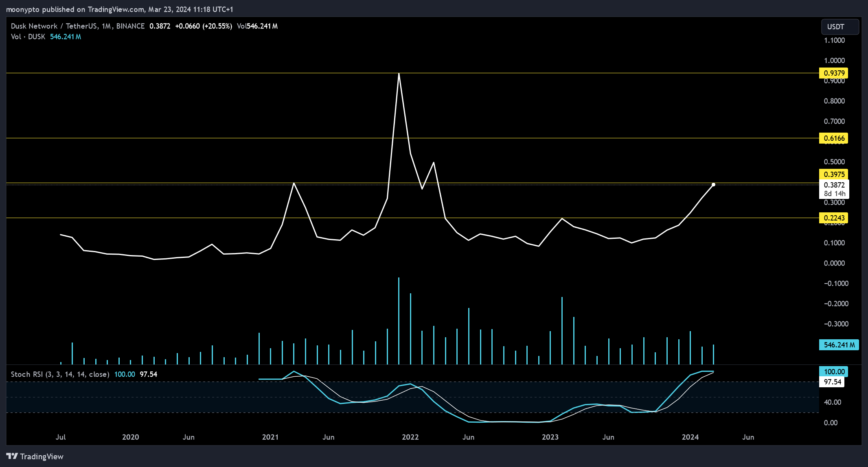Click the 2024 label on the time axis
The image size is (868, 467).
click(x=690, y=437)
